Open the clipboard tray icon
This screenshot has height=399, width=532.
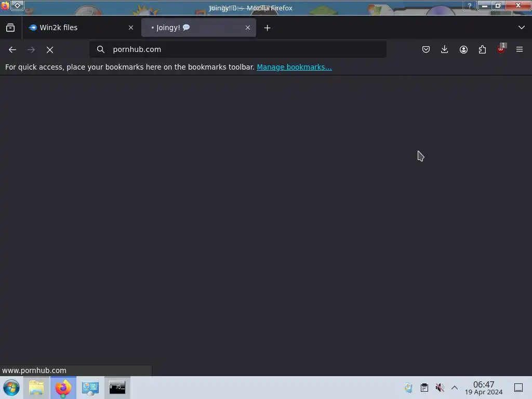[x=424, y=388]
